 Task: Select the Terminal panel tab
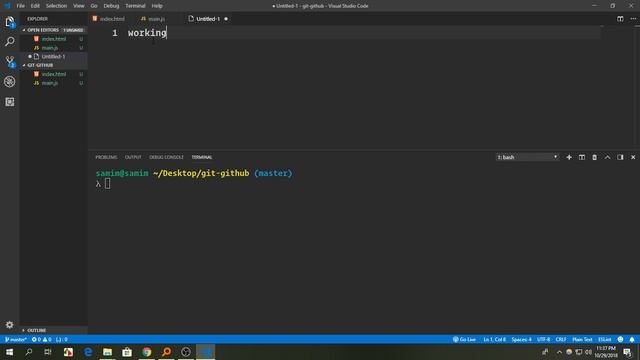coord(202,157)
